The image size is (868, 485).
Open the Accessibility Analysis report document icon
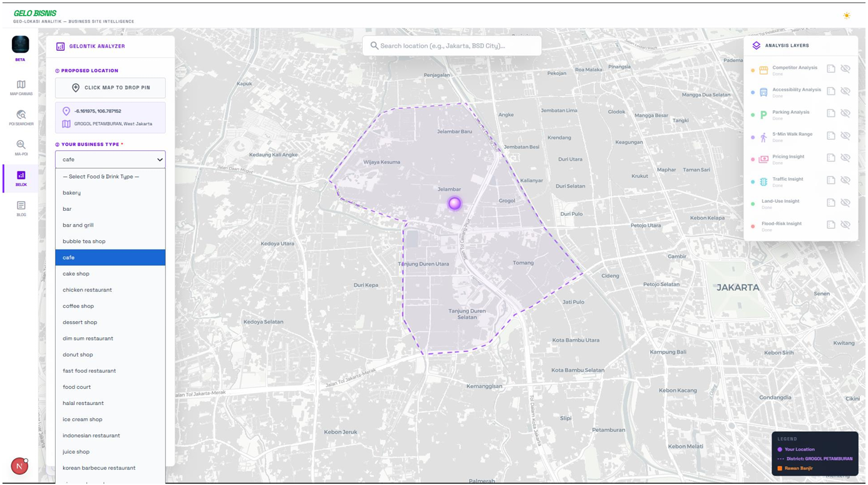tap(831, 91)
